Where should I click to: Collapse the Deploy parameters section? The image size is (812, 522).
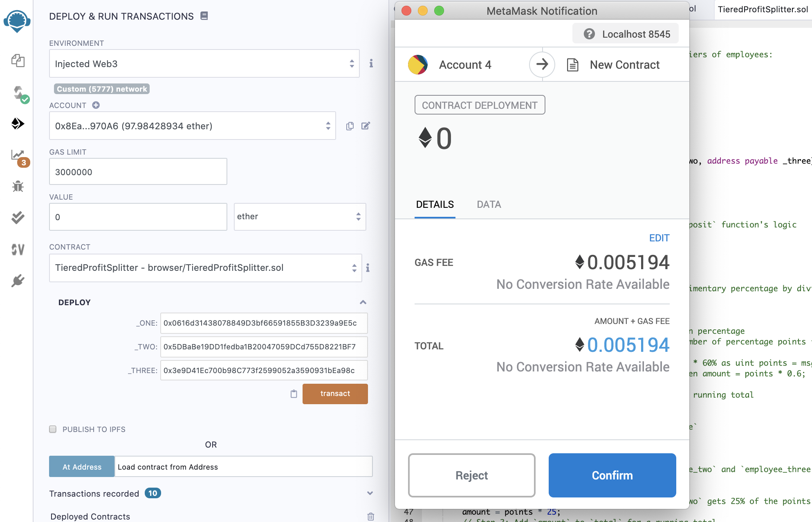click(363, 302)
